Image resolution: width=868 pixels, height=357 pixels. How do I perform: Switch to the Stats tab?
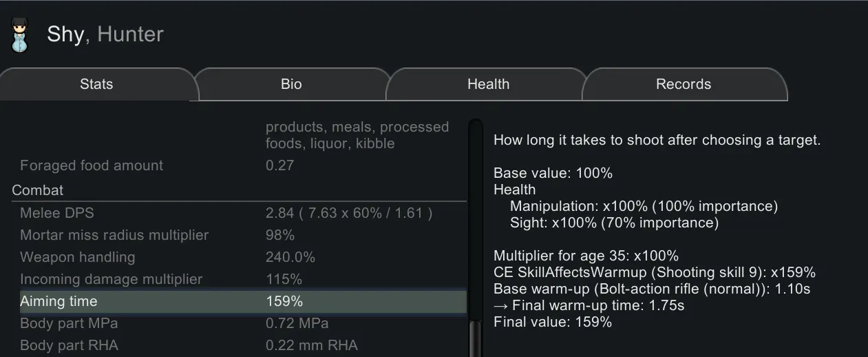[x=96, y=84]
